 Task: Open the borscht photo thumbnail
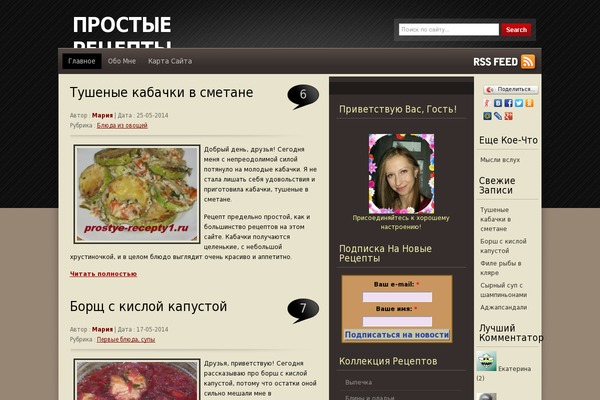coord(137,379)
